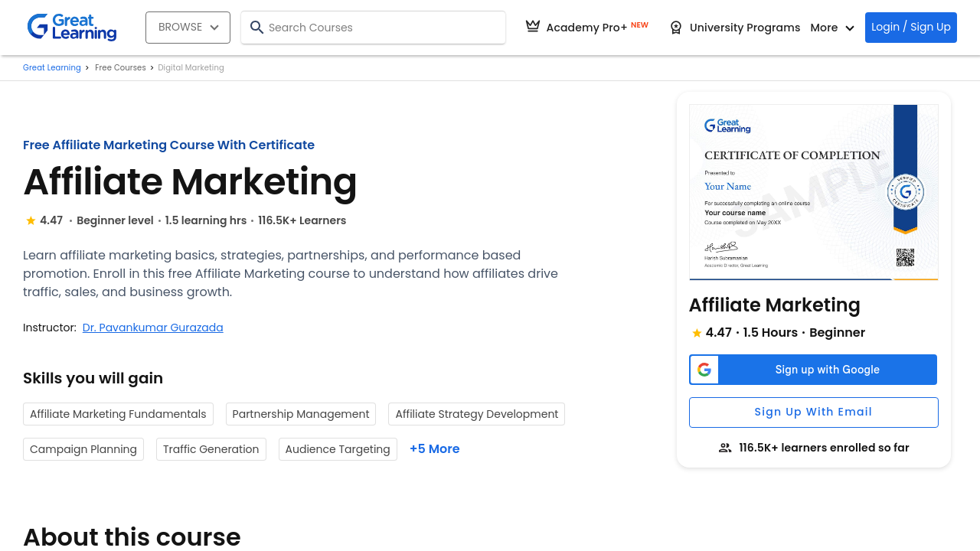The height and width of the screenshot is (551, 980).
Task: Go to Great Learning breadcrumb
Action: [52, 68]
